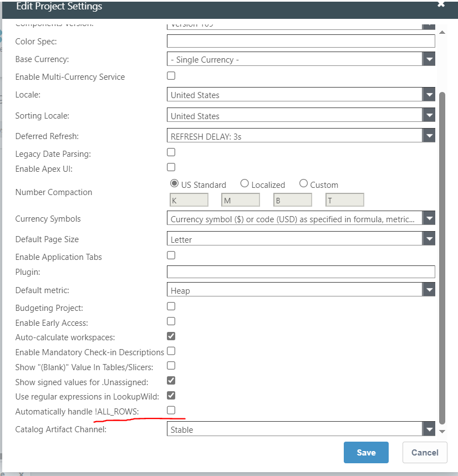Screen dimensions: 458x476
Task: Open the Deferred Refresh dropdown
Action: 429,136
